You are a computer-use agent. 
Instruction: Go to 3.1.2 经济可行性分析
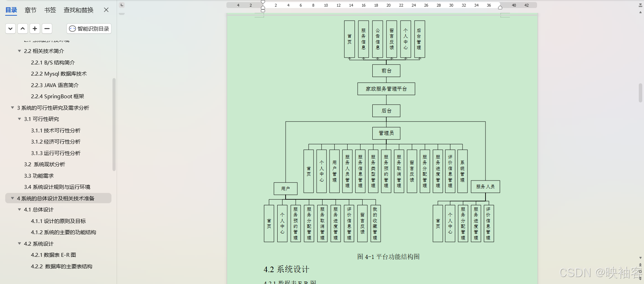coord(56,141)
